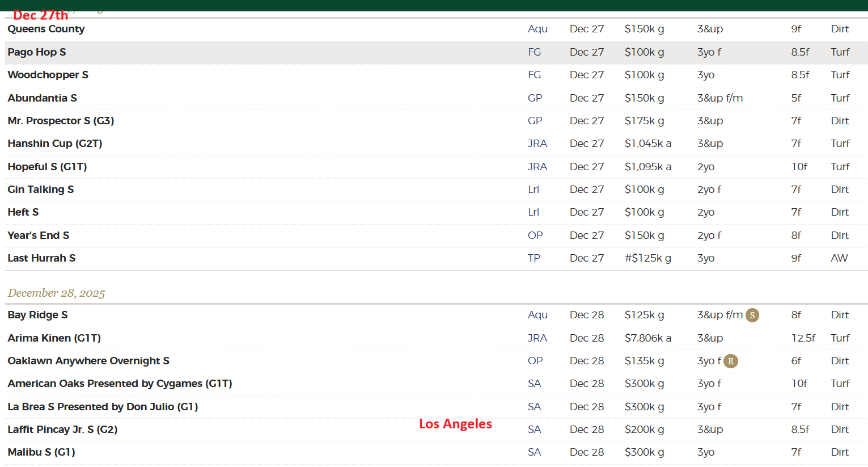
Task: Open the GP track link for Abundantia S
Action: pyautogui.click(x=535, y=98)
